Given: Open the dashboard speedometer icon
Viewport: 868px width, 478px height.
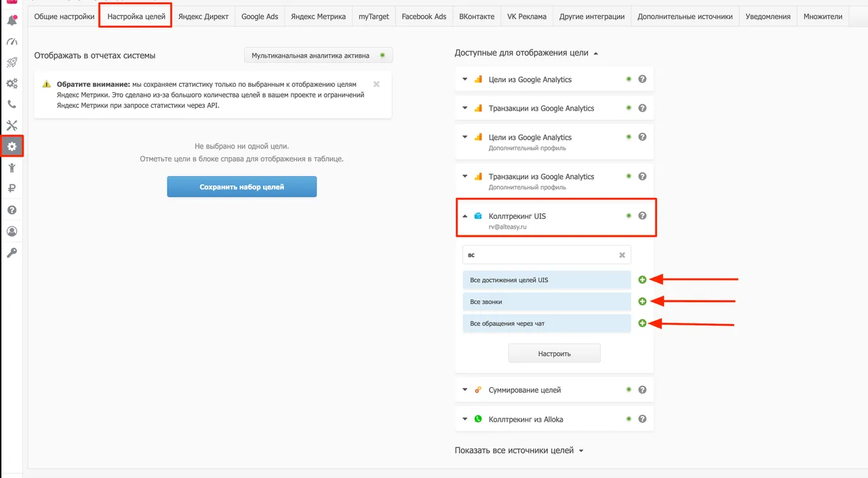Looking at the screenshot, I should [12, 42].
